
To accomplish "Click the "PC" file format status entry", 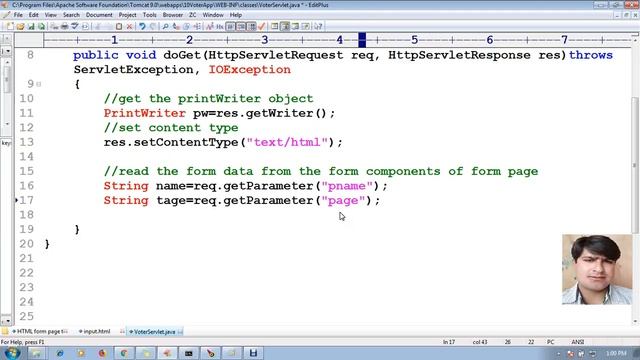I will coord(550,342).
